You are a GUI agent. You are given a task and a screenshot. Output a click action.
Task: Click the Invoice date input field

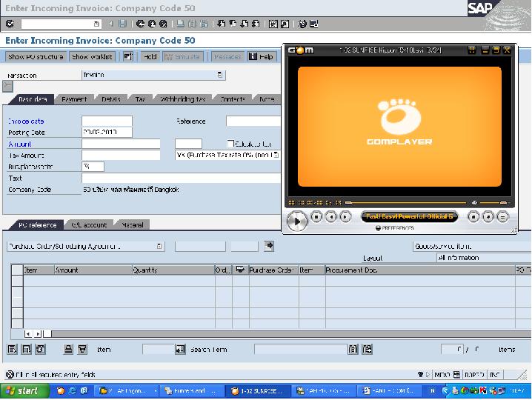point(107,121)
